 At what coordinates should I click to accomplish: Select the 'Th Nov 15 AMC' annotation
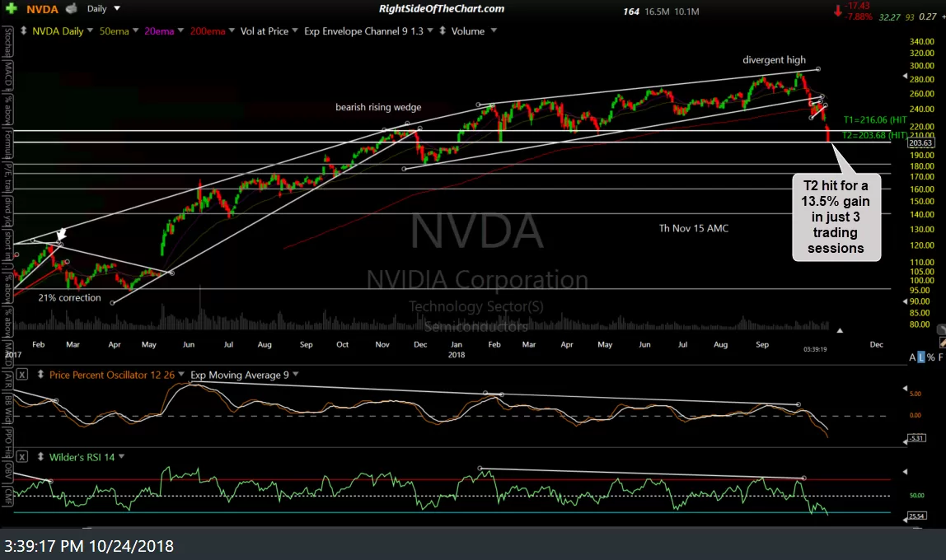(694, 228)
